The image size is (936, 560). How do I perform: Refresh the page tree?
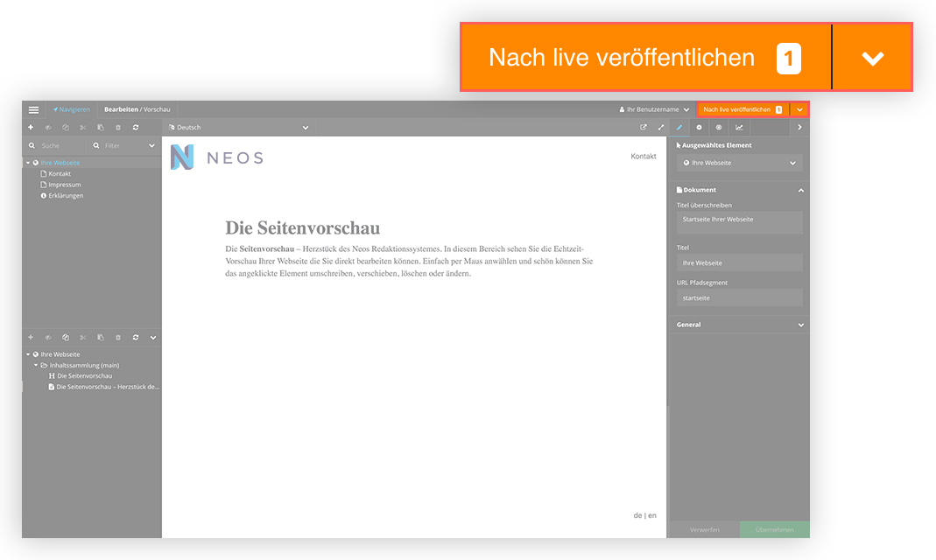[136, 128]
